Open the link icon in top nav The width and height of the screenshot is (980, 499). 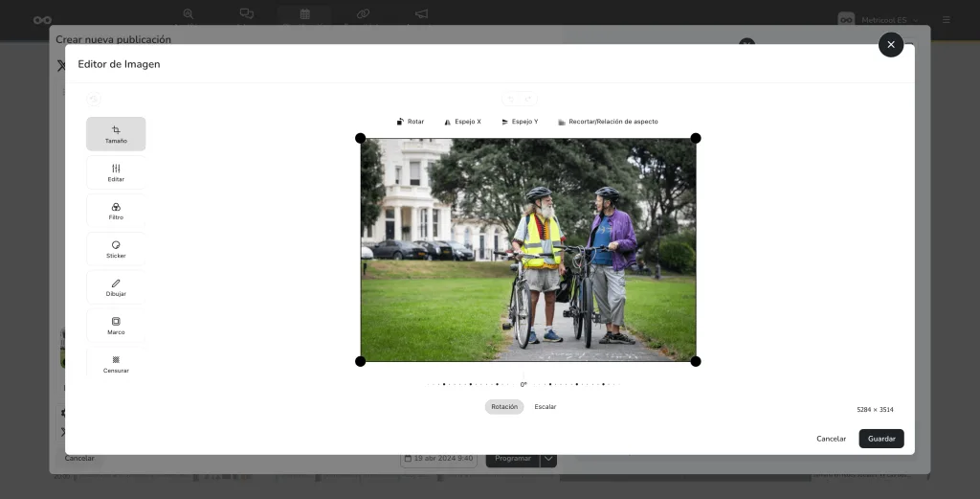(x=363, y=13)
